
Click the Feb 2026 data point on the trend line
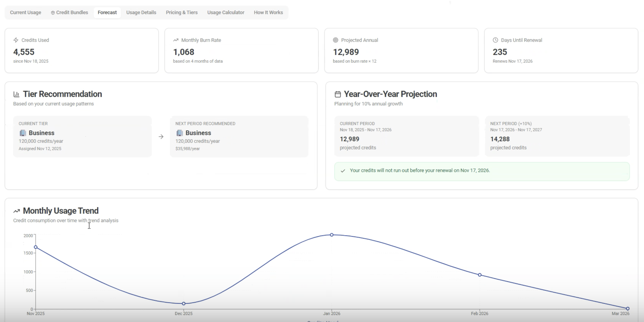tap(479, 275)
